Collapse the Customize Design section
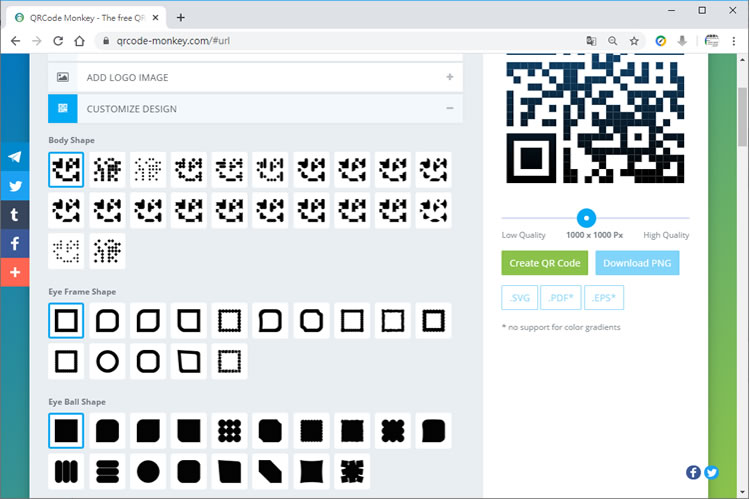 (x=255, y=109)
